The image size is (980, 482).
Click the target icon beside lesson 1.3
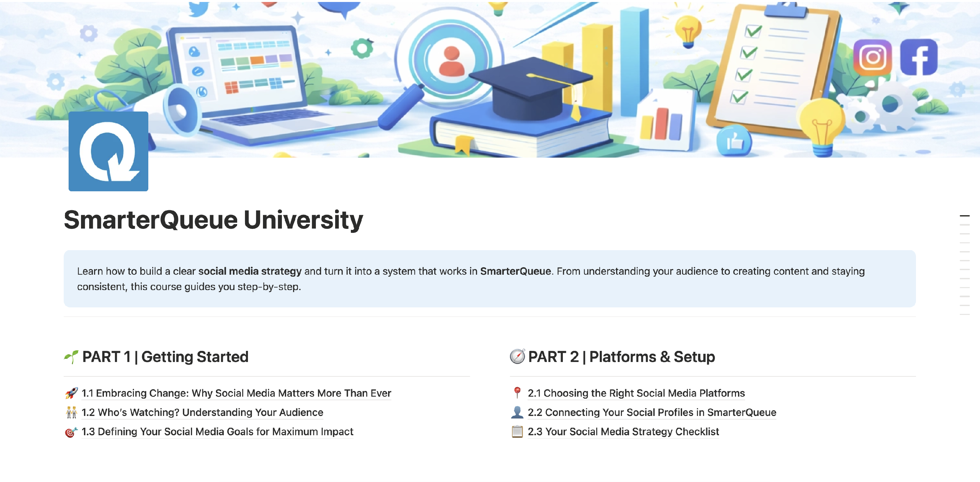click(71, 432)
